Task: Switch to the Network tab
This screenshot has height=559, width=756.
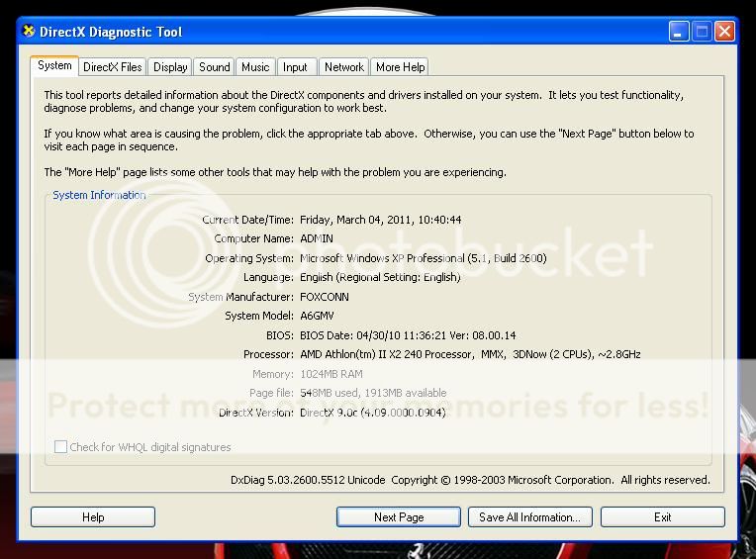Action: pyautogui.click(x=343, y=67)
